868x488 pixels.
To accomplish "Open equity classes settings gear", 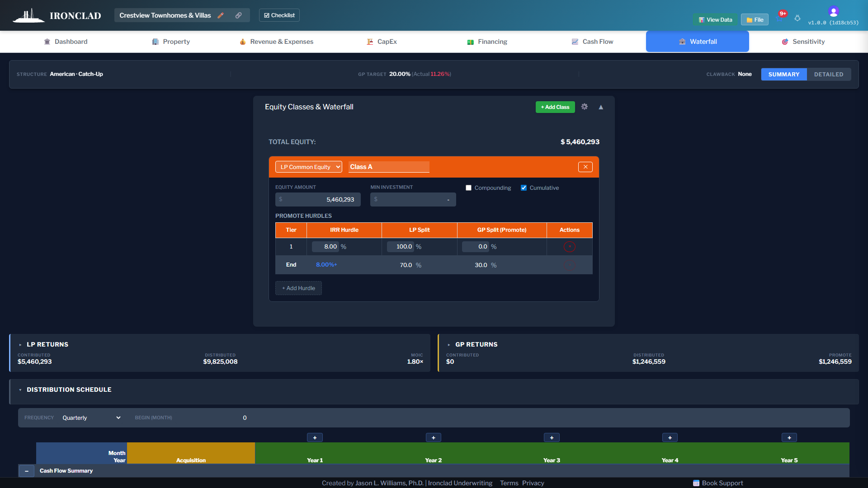I will (585, 107).
